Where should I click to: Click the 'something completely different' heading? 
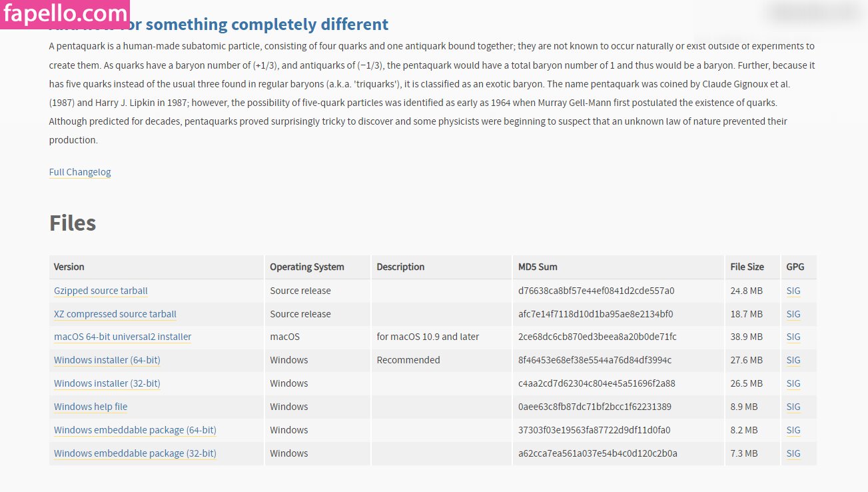click(266, 25)
